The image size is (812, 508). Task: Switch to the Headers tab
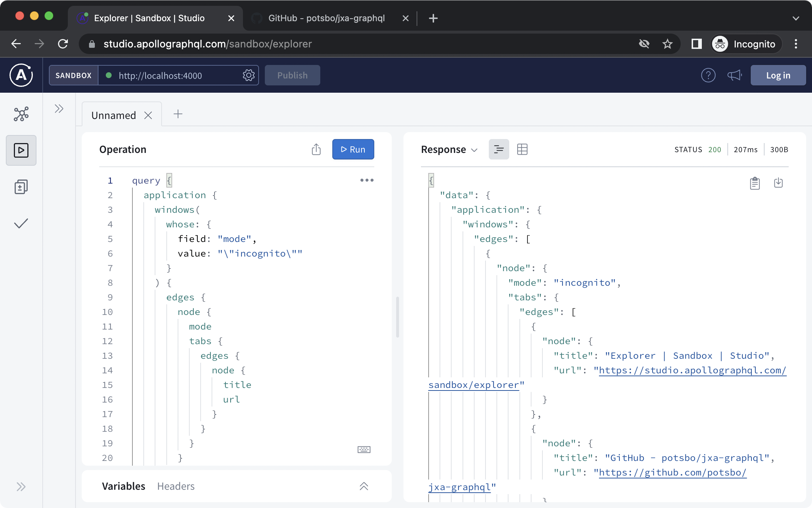176,486
